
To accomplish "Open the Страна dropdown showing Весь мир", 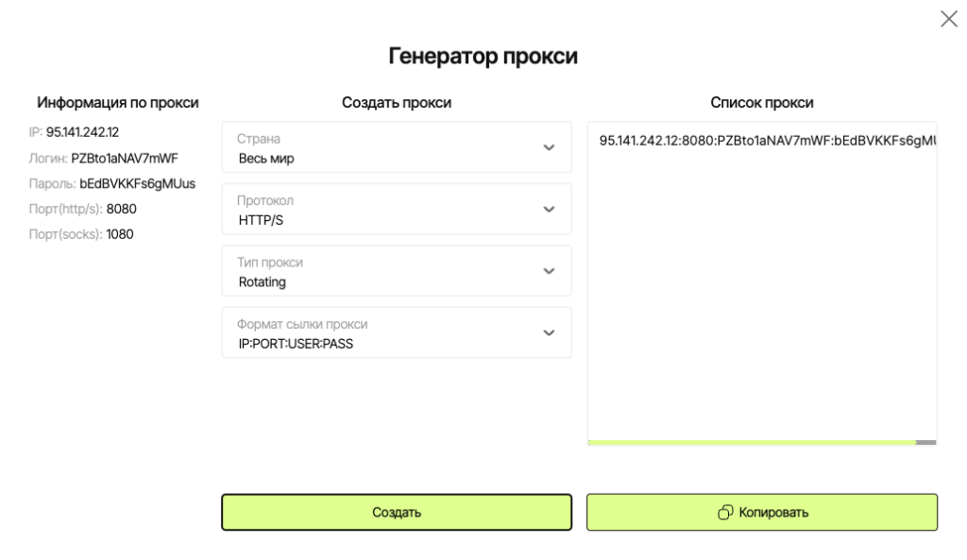I will coord(397,146).
